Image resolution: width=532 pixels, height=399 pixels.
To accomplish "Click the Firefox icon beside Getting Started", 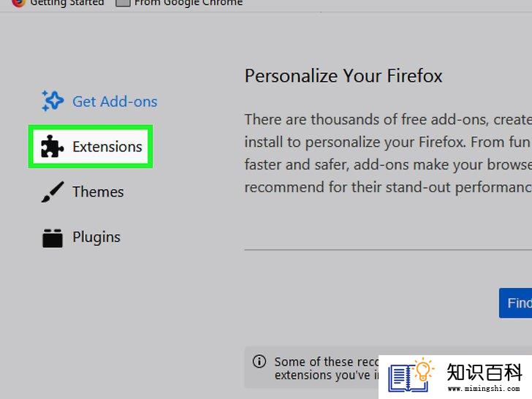I will click(18, 3).
